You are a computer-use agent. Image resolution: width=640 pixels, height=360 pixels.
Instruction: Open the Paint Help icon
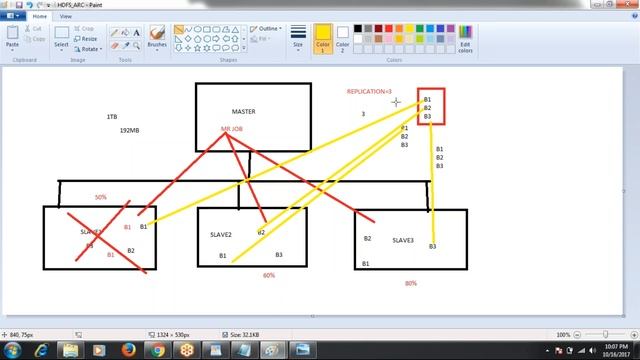[635, 16]
